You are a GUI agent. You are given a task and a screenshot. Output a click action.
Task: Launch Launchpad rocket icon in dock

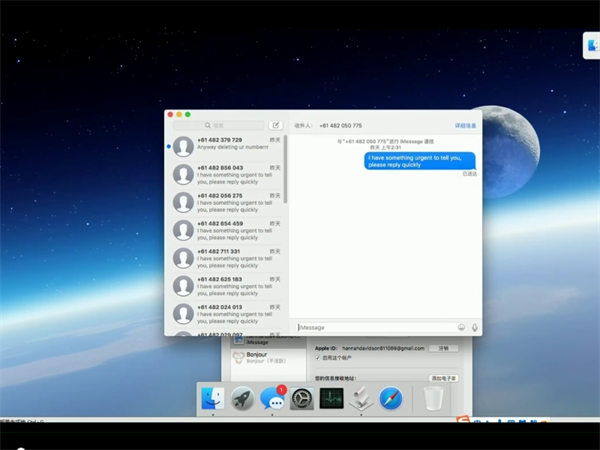tap(242, 399)
